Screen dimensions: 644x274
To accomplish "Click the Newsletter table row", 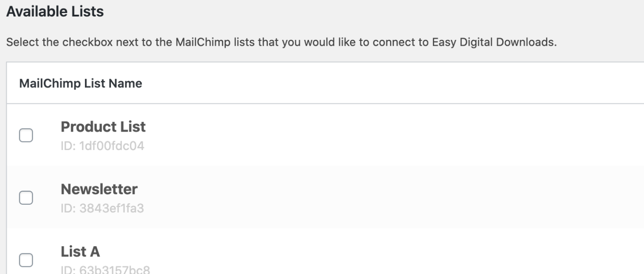I will point(313,197).
